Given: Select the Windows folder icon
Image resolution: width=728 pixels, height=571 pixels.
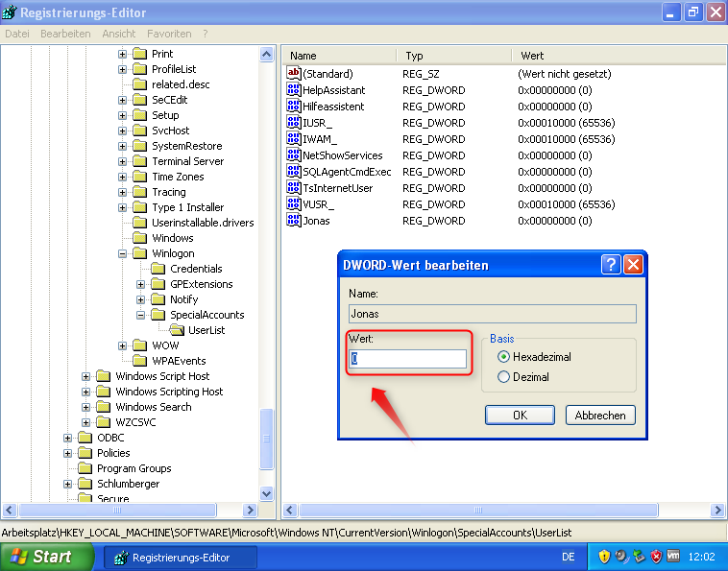Looking at the screenshot, I should pos(140,238).
